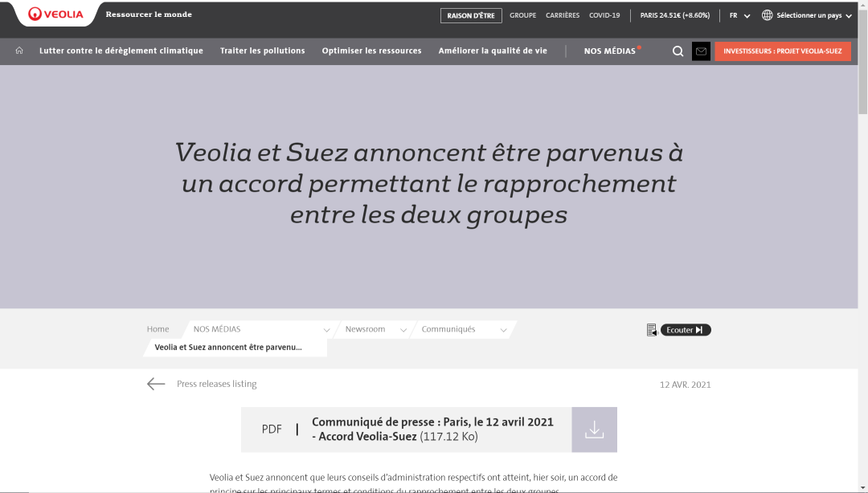
Task: Expand the FR language dropdown
Action: [x=739, y=15]
